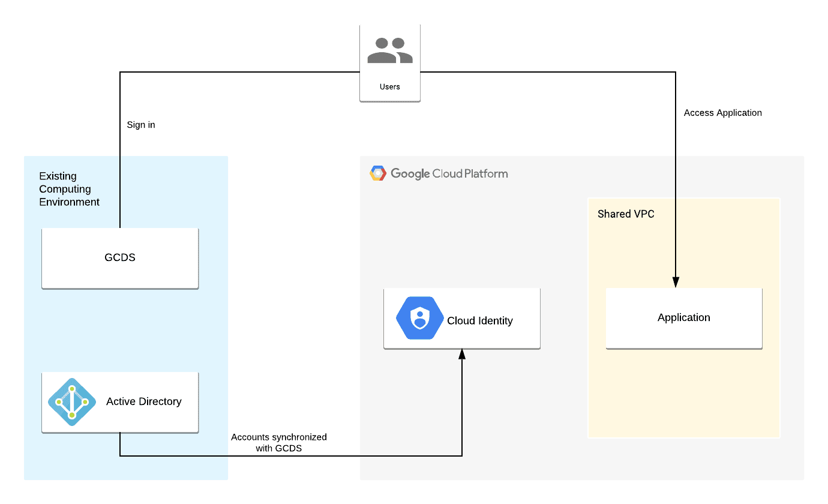Click the Users people icon
Image resolution: width=828 pixels, height=504 pixels.
coord(390,50)
